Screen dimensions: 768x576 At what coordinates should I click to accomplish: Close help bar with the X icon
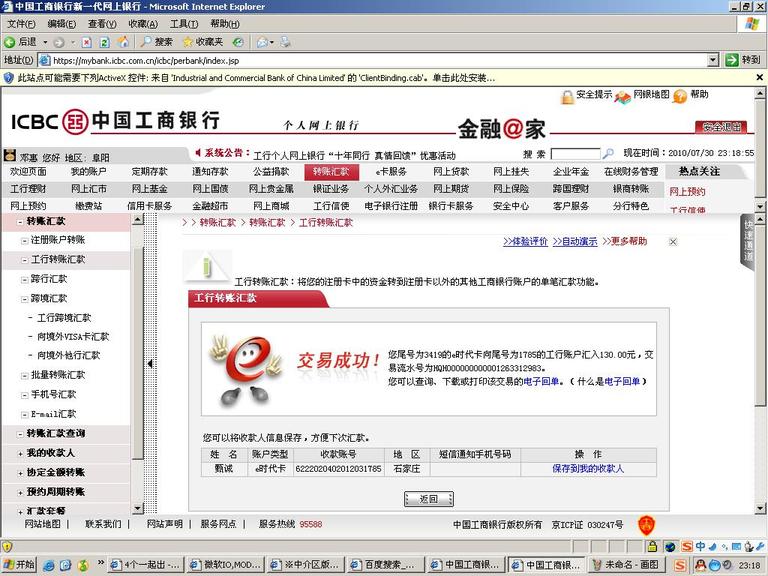[672, 241]
